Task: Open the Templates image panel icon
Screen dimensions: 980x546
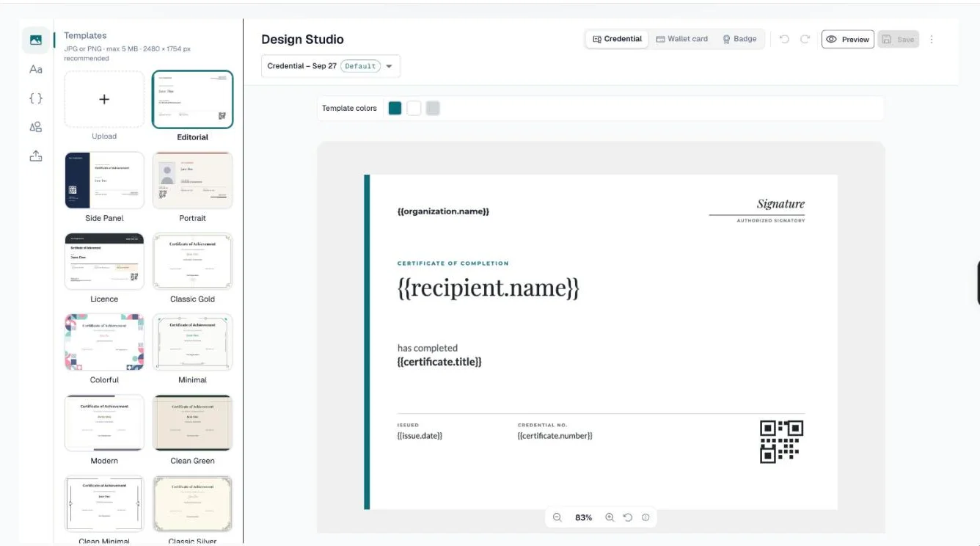Action: [x=36, y=40]
